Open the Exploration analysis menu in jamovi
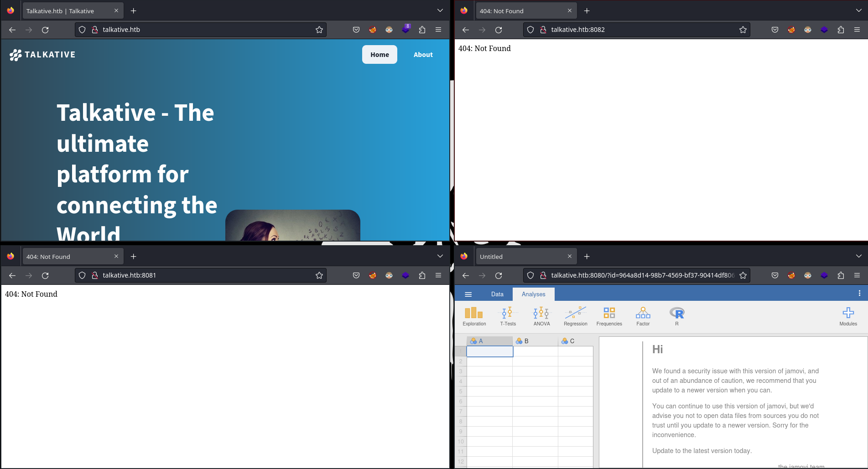The height and width of the screenshot is (469, 868). click(x=474, y=316)
